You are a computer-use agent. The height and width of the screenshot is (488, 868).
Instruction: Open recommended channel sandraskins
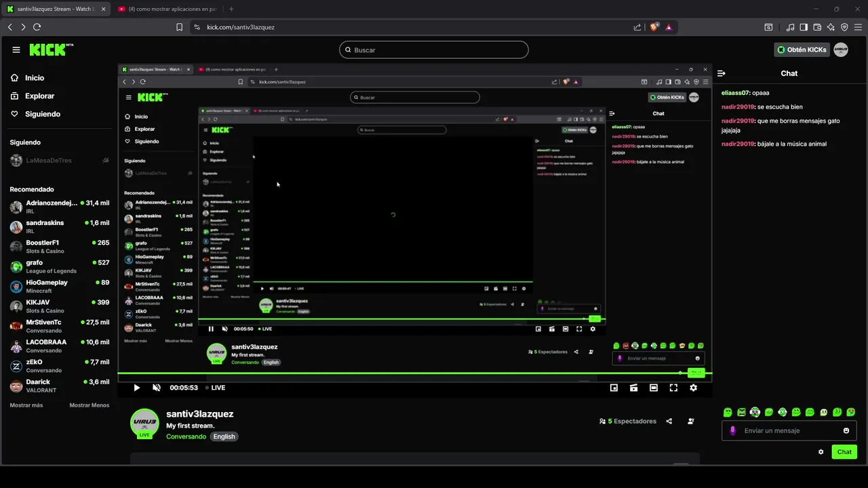pos(60,226)
